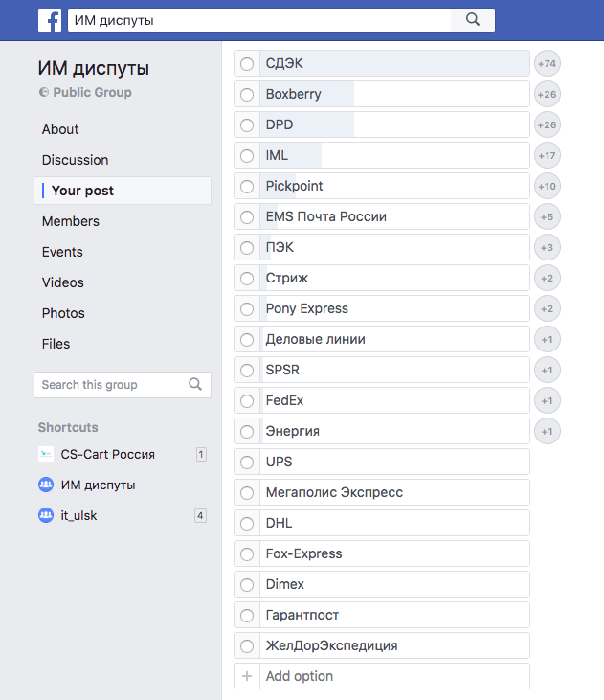Click the magnifier search button in top bar
Viewport: 604px width, 700px height.
coord(472,20)
